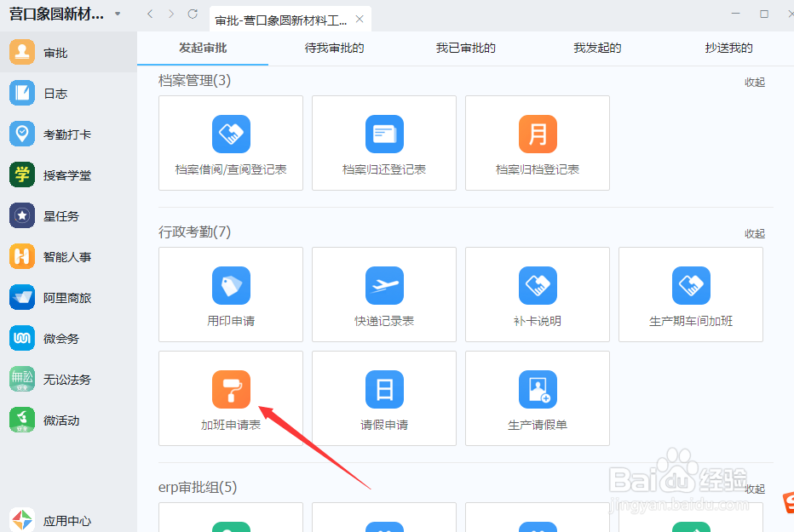
Task: Select 日志 from the sidebar
Action: pyautogui.click(x=51, y=92)
